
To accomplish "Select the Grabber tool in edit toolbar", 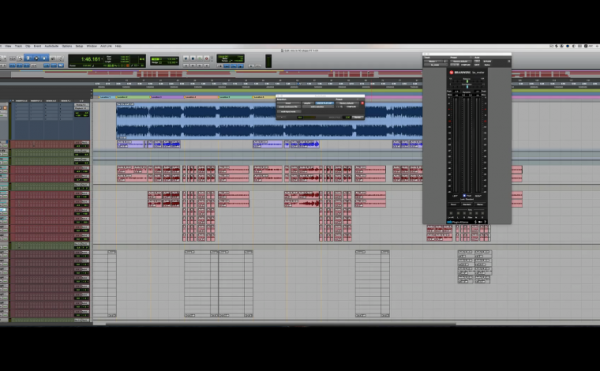I will click(44, 58).
